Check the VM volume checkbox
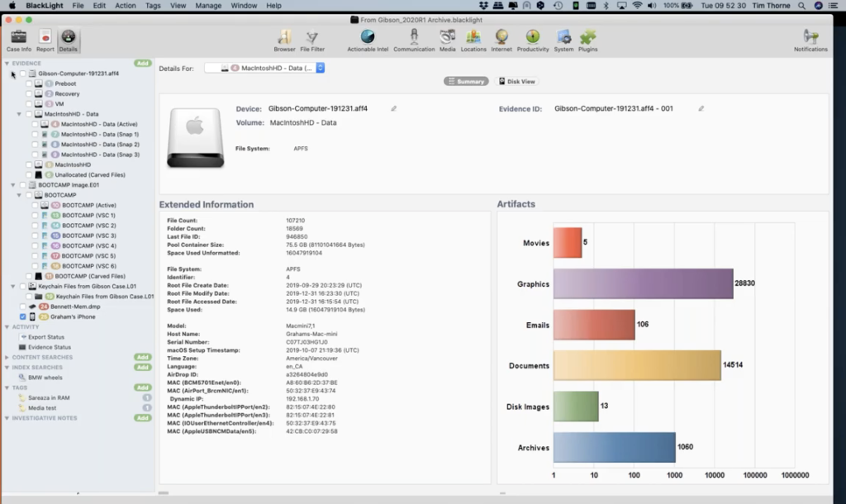Screen dimensions: 846x504 [x=29, y=103]
